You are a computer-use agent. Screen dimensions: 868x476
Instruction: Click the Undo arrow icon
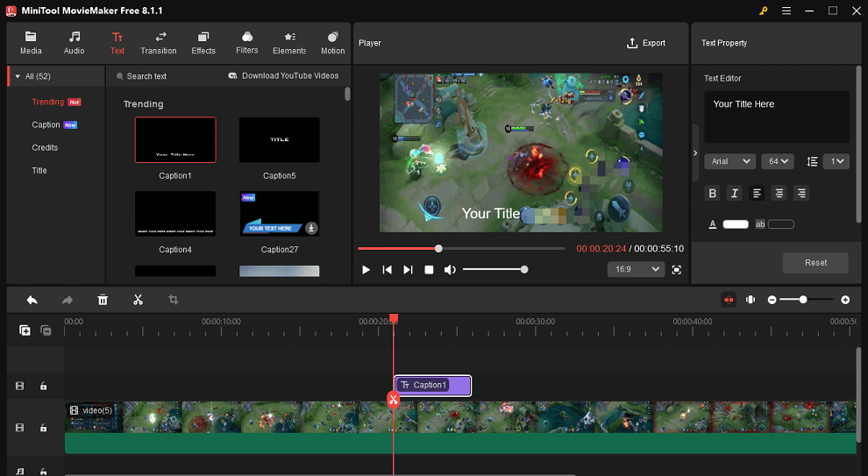click(x=32, y=300)
